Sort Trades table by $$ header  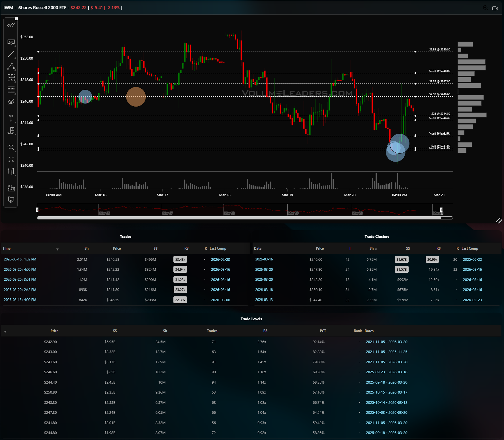click(x=155, y=248)
